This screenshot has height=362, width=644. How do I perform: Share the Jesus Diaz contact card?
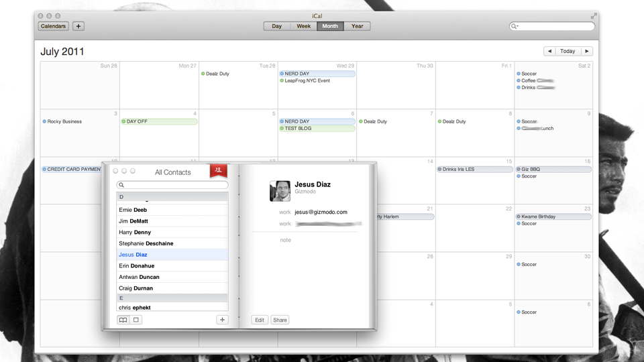[x=280, y=320]
